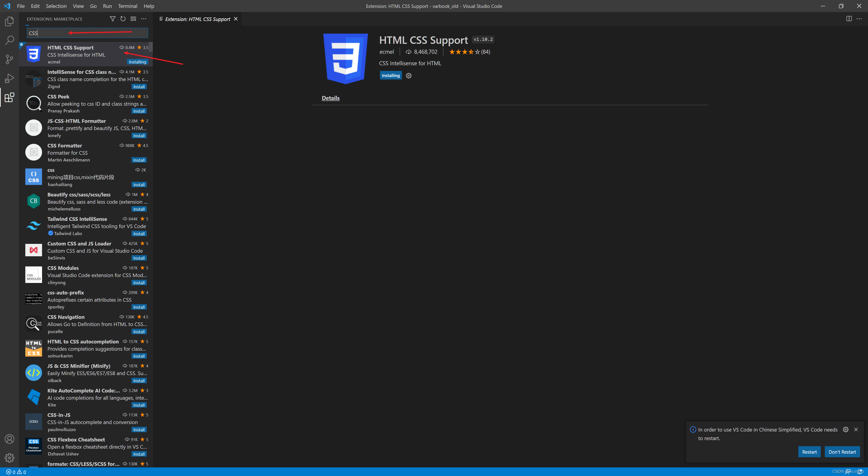The width and height of the screenshot is (868, 476).
Task: Select the Kite AutoComplete AI Code entry
Action: pyautogui.click(x=86, y=397)
